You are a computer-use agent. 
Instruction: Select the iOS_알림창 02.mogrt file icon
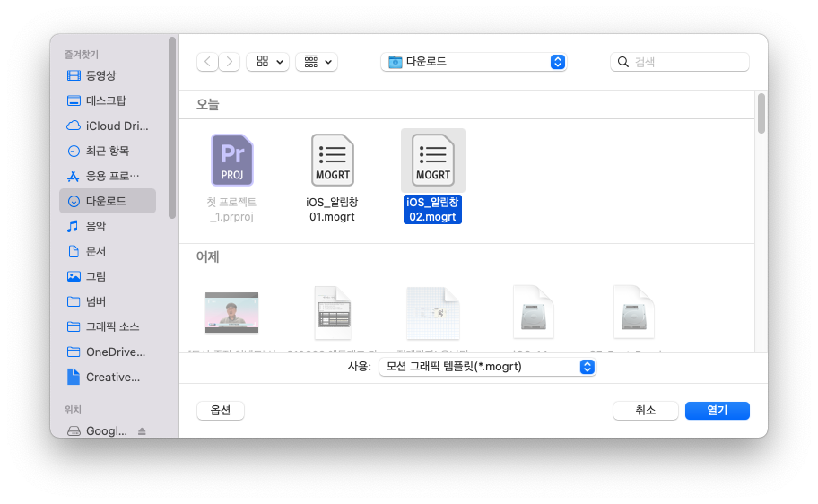click(x=433, y=161)
